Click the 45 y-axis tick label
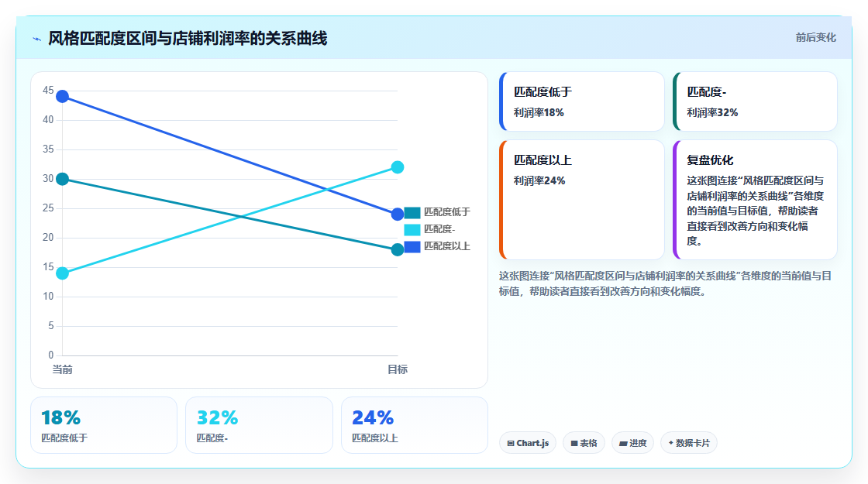The height and width of the screenshot is (484, 868). [48, 90]
